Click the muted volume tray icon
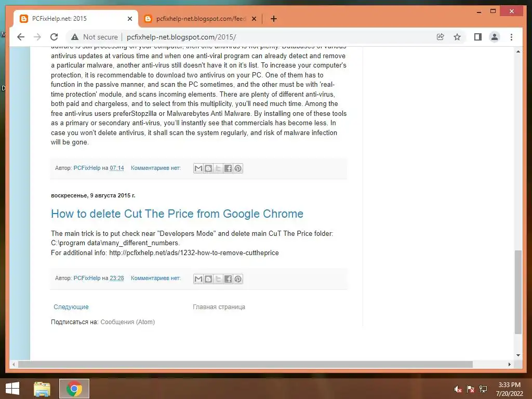 pos(458,389)
